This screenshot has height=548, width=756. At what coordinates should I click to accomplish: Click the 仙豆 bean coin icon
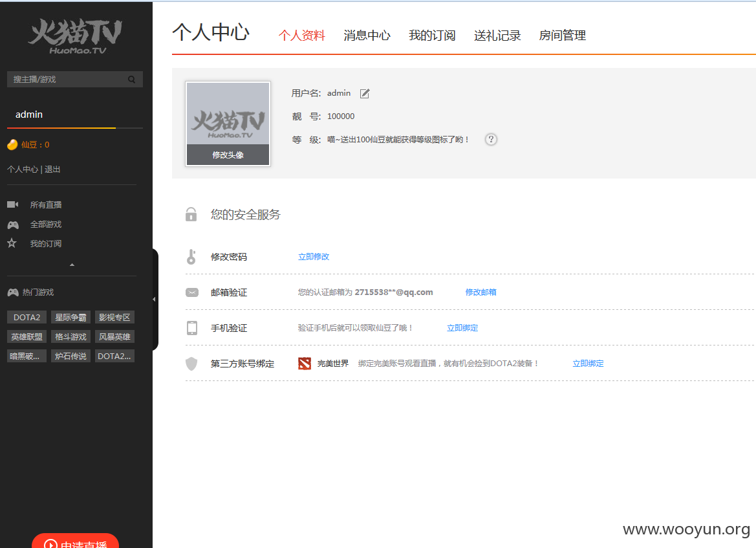tap(12, 145)
